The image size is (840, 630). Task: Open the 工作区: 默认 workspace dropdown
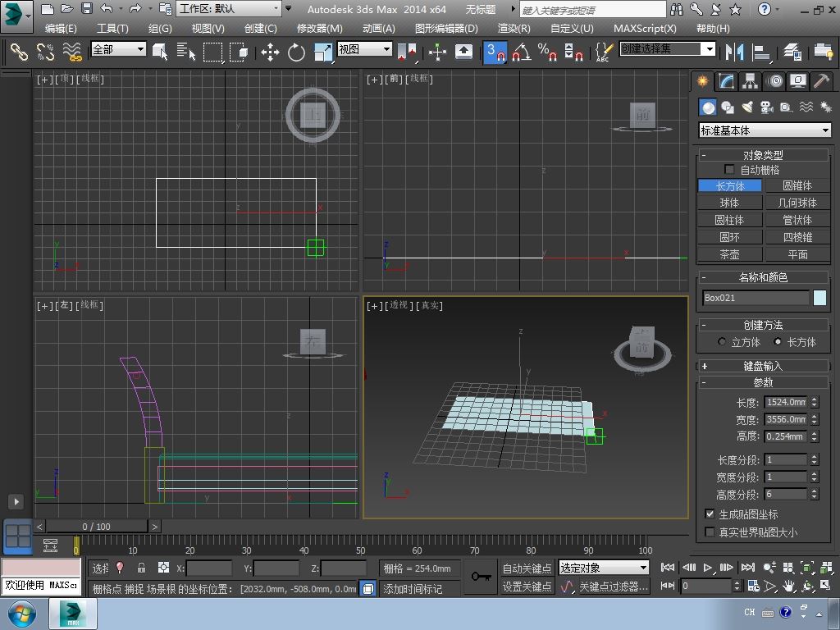(230, 8)
